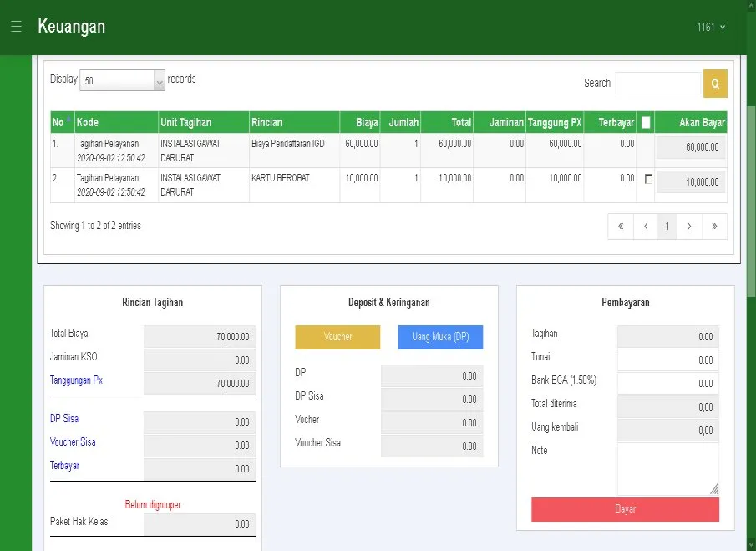Click the yellow search magnifier button
Image resolution: width=756 pixels, height=551 pixels.
(x=715, y=84)
